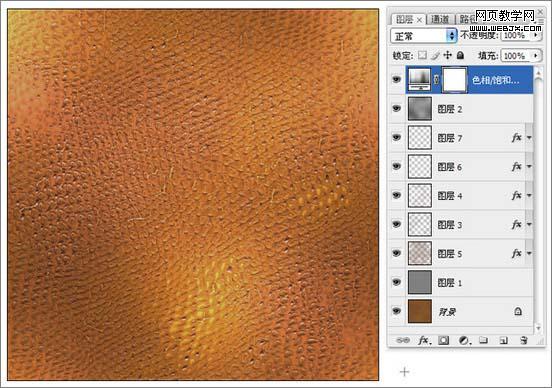Select 图层 2 thumbnail
The height and width of the screenshot is (388, 552).
click(x=420, y=108)
